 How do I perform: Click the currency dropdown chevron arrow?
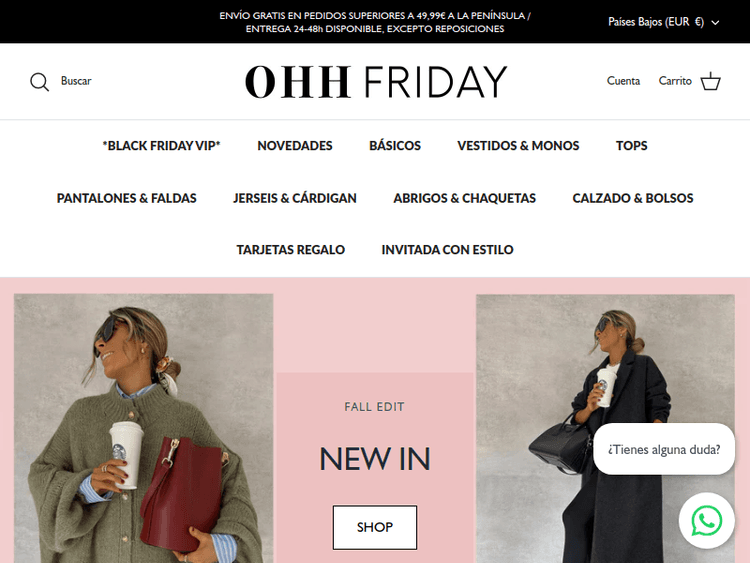click(715, 22)
